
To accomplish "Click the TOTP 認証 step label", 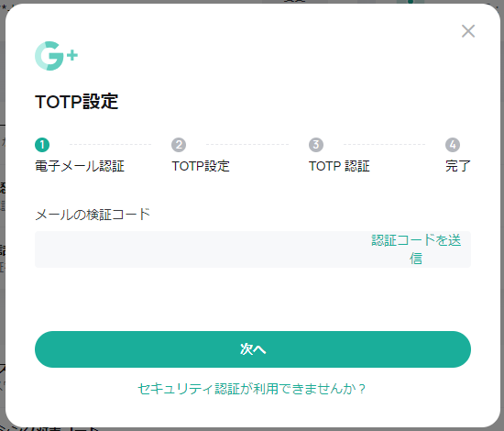I will click(339, 166).
